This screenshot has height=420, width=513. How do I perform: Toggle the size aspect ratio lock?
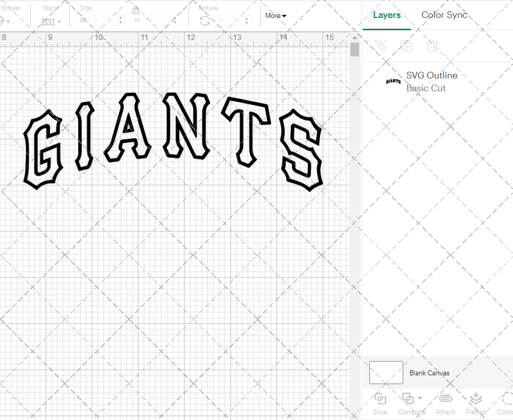point(136,10)
